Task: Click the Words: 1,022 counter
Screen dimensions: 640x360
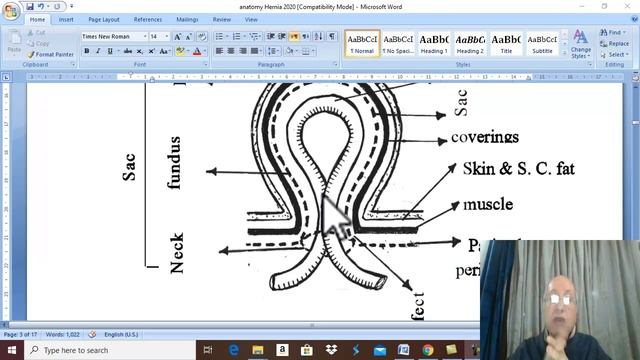Action: pos(62,334)
